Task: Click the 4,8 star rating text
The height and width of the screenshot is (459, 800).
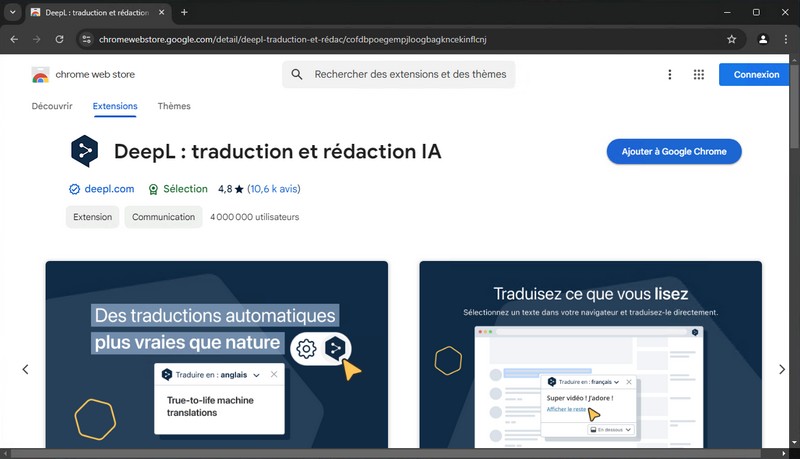Action: point(231,189)
